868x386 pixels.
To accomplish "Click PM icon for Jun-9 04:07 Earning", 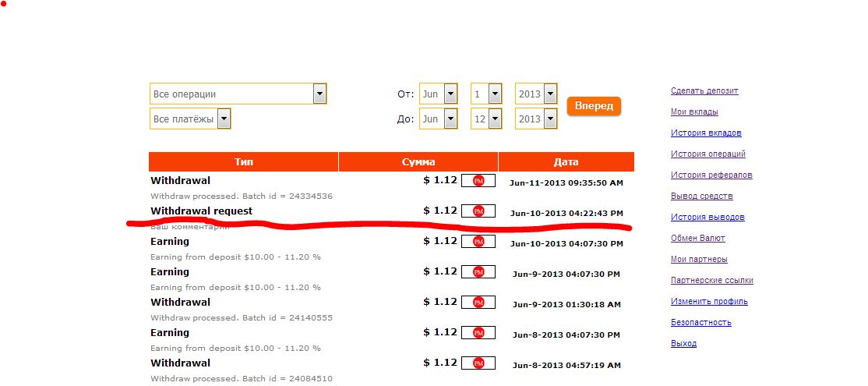I will pos(478,272).
